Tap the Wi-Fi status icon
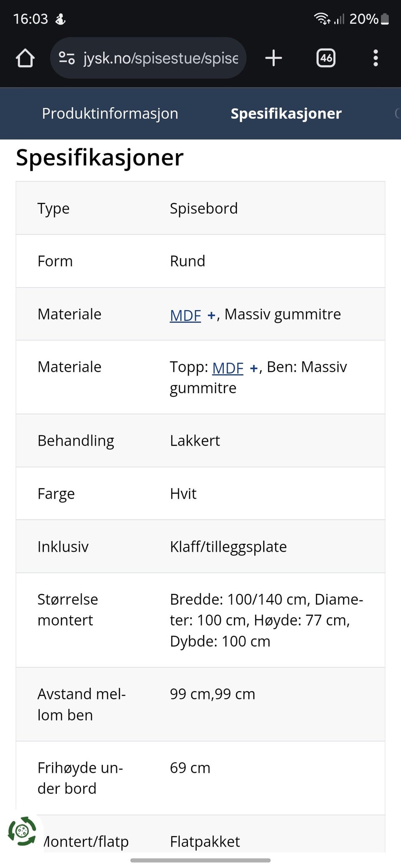 click(321, 18)
